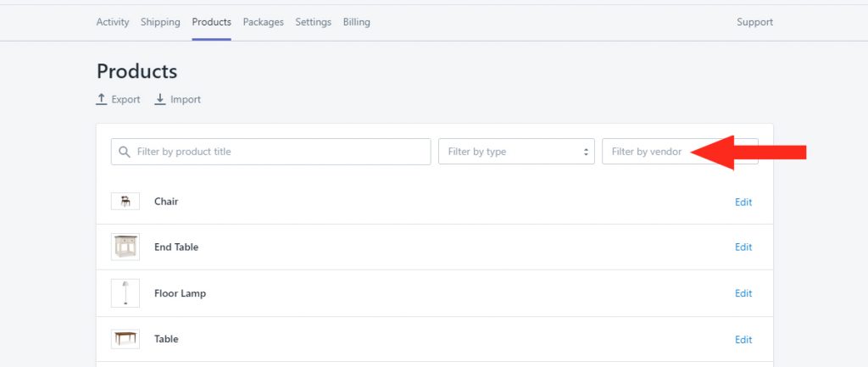
Task: Focus the Filter by vendor field
Action: pyautogui.click(x=680, y=152)
